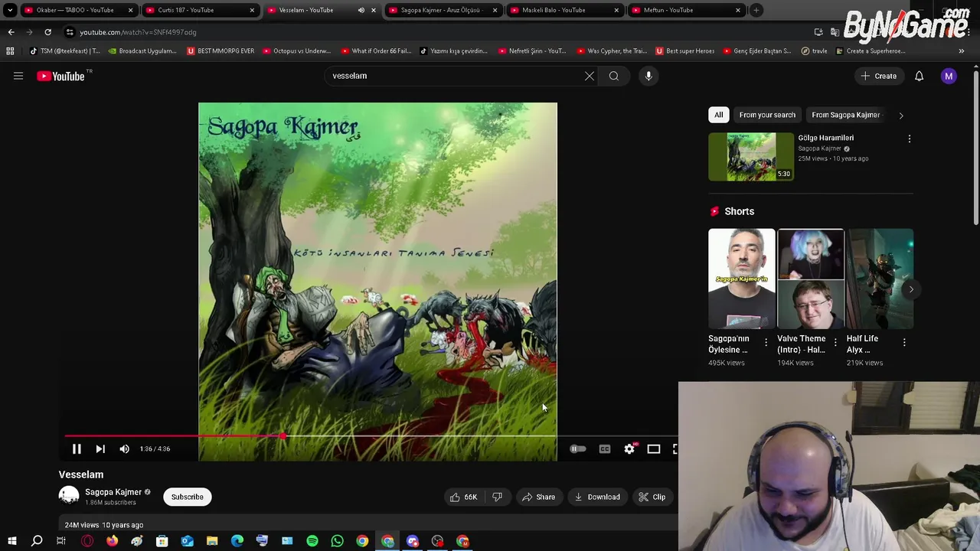Viewport: 980px width, 551px height.
Task: Launch Spotify from the taskbar
Action: (312, 542)
